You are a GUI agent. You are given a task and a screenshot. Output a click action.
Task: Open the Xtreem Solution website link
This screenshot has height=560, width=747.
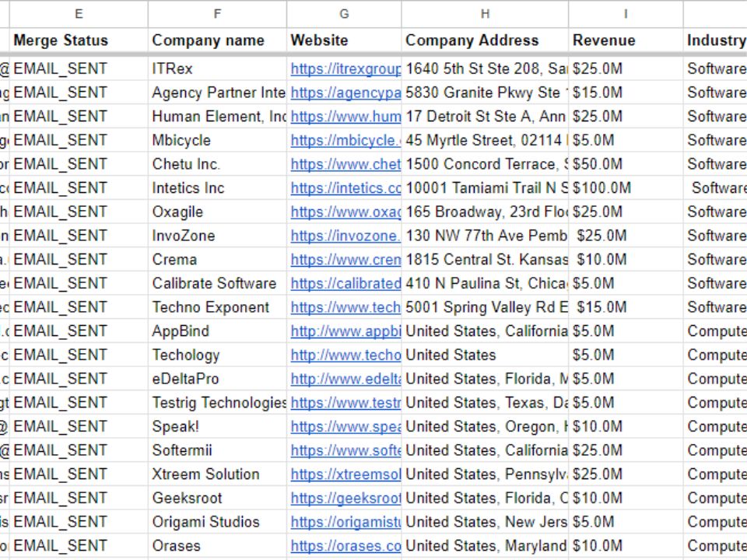click(x=345, y=474)
